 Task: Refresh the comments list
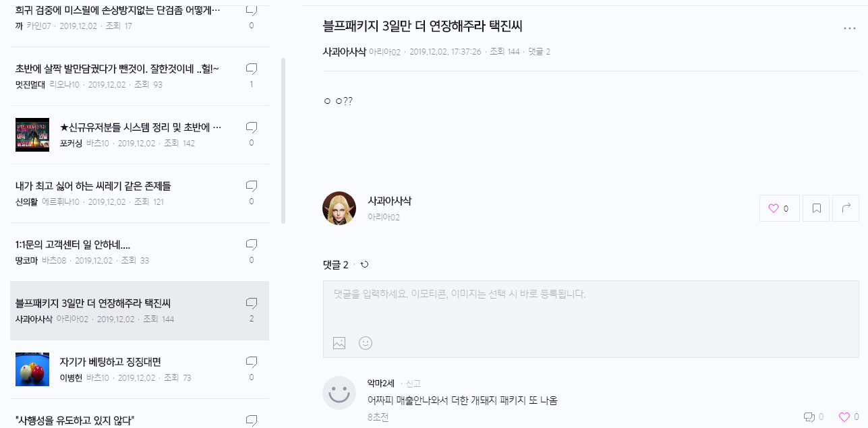click(x=365, y=264)
